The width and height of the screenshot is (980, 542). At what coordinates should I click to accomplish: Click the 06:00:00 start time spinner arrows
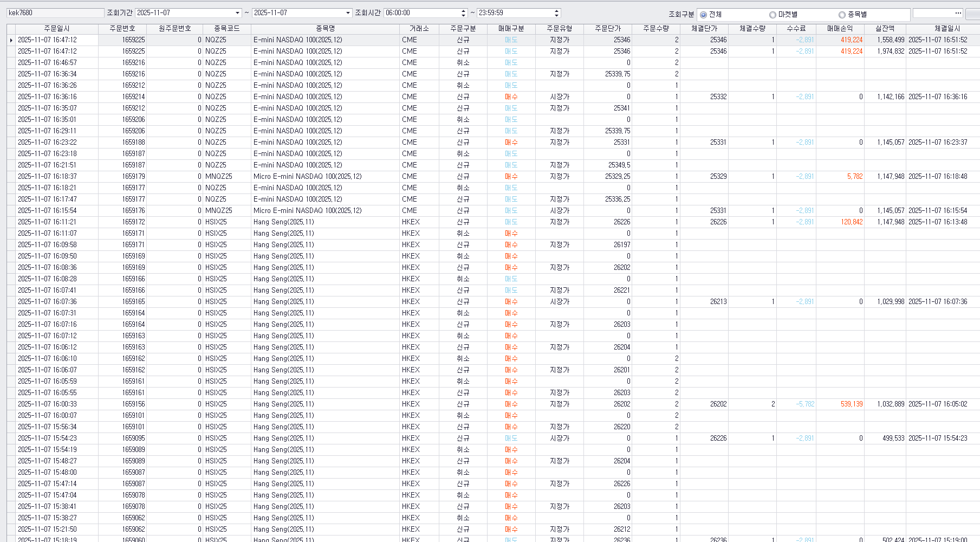pyautogui.click(x=463, y=13)
